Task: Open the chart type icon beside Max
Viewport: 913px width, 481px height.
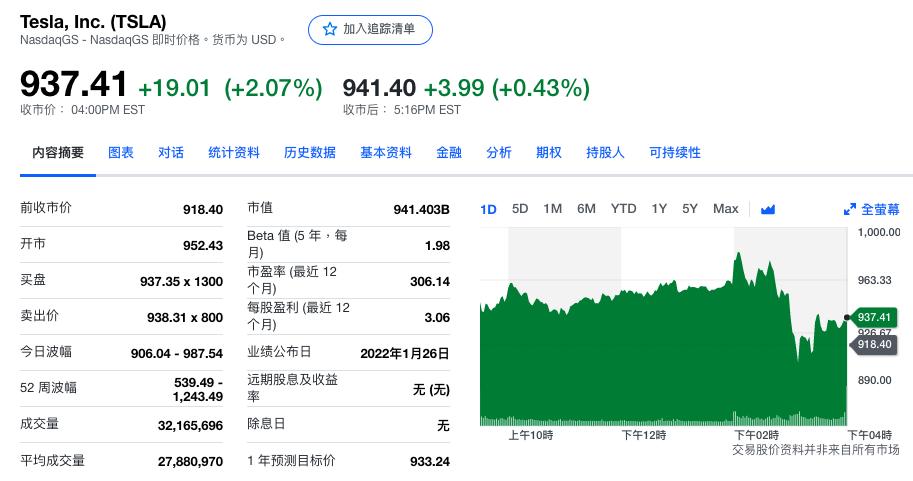Action: 768,209
